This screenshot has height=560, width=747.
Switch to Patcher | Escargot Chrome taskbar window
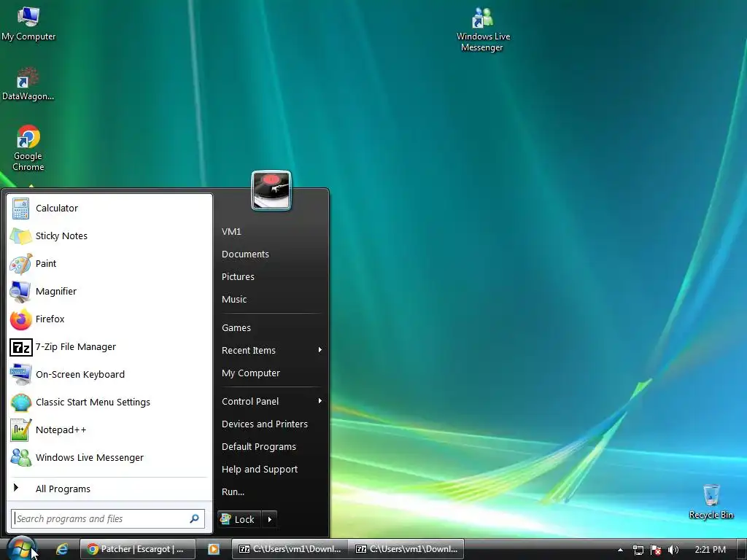pyautogui.click(x=137, y=549)
